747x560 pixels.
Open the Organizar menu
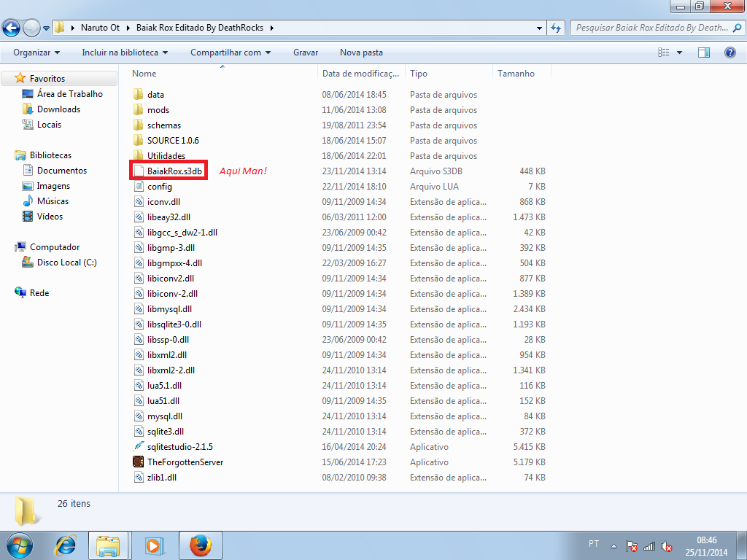(x=36, y=52)
